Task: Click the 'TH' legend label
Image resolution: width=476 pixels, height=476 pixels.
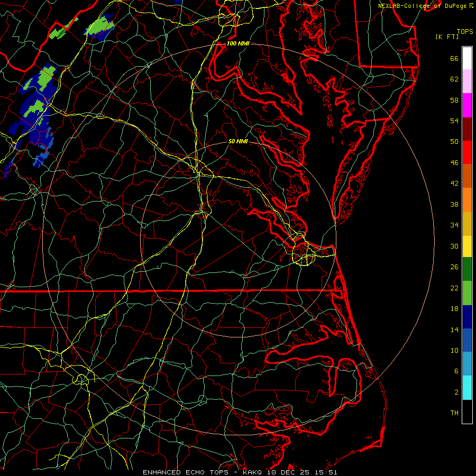Action: click(454, 413)
